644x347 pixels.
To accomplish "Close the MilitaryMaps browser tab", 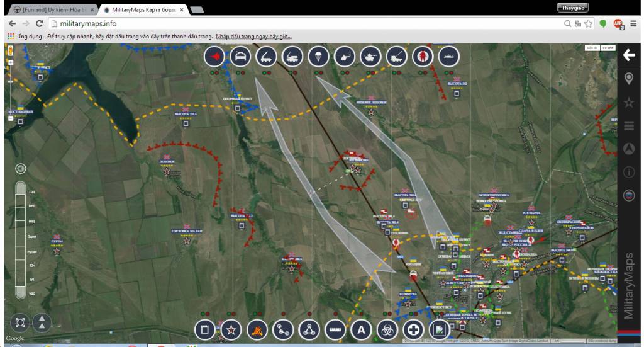I will click(x=182, y=9).
